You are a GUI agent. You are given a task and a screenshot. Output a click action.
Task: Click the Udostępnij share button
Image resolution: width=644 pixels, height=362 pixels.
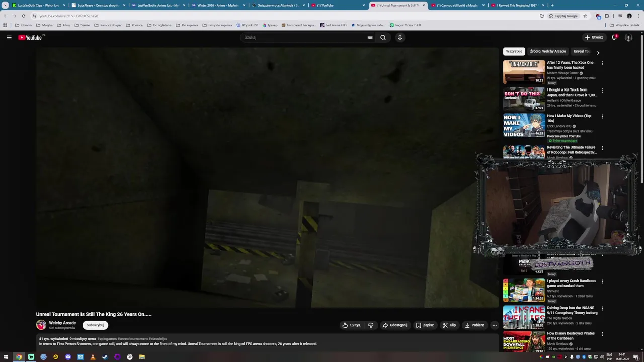395,325
